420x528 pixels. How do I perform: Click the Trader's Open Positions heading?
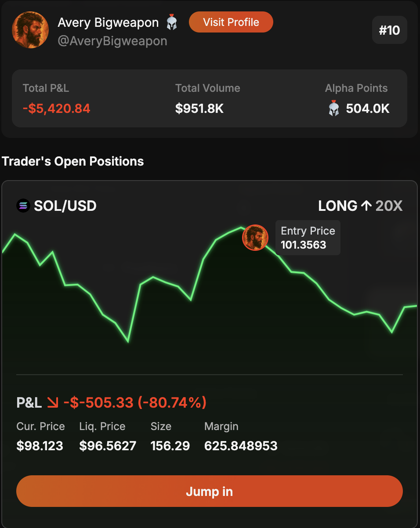[x=73, y=161]
